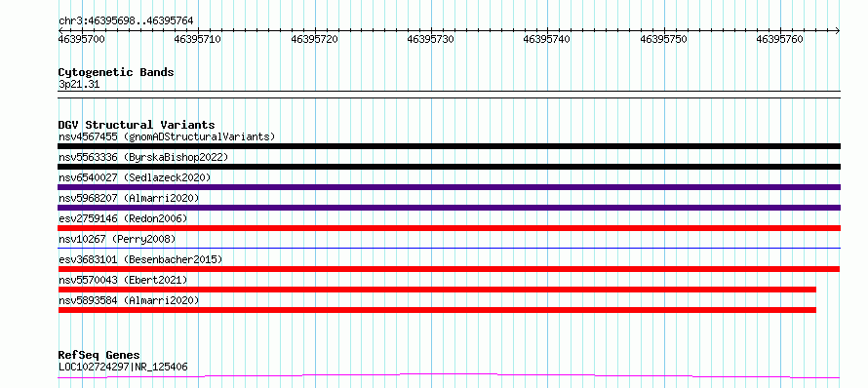Open the LOC102724297|NR_125406 gene label

click(123, 367)
